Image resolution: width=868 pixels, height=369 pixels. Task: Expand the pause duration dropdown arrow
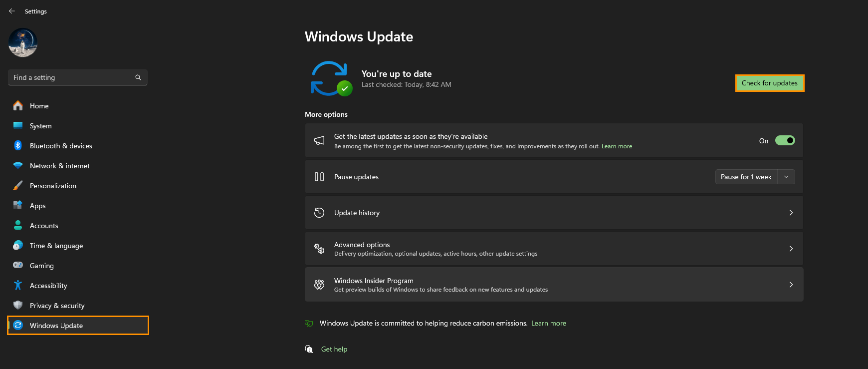[786, 177]
